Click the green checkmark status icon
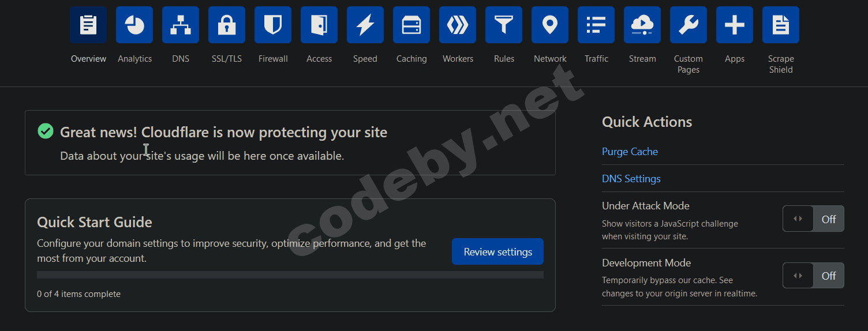Screen dimensions: 868x331 [46, 131]
